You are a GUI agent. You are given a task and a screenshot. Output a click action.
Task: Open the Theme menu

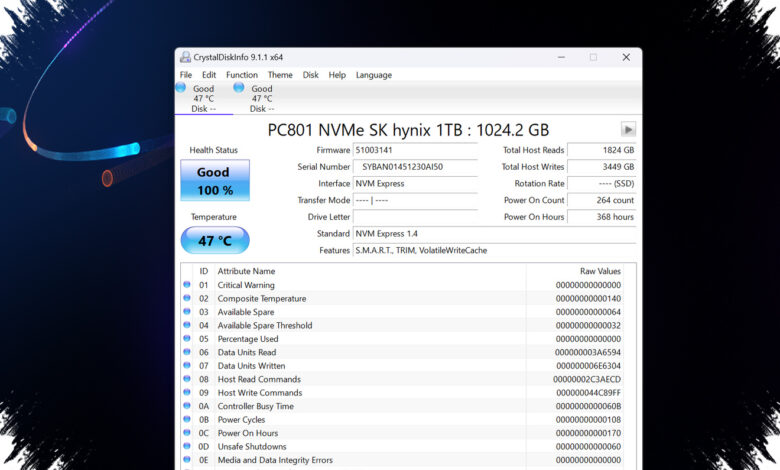point(280,75)
